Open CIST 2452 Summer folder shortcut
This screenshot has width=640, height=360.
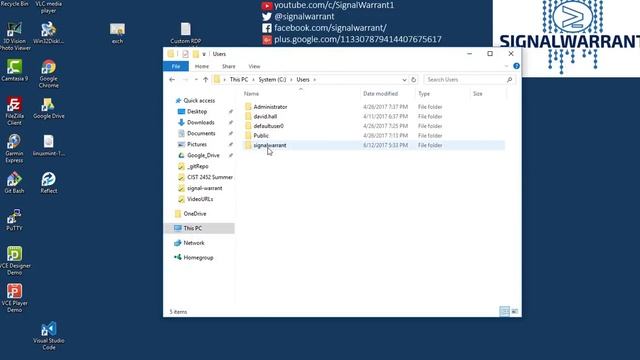[x=210, y=177]
